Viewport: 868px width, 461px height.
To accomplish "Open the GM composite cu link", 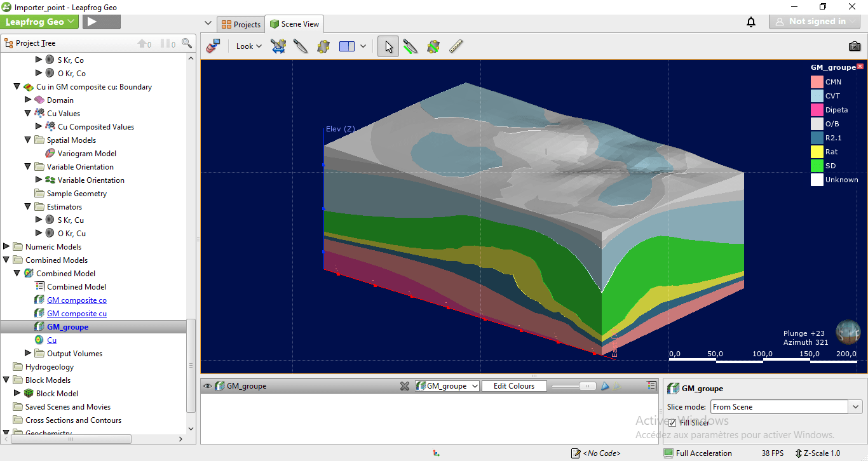I will tap(76, 313).
